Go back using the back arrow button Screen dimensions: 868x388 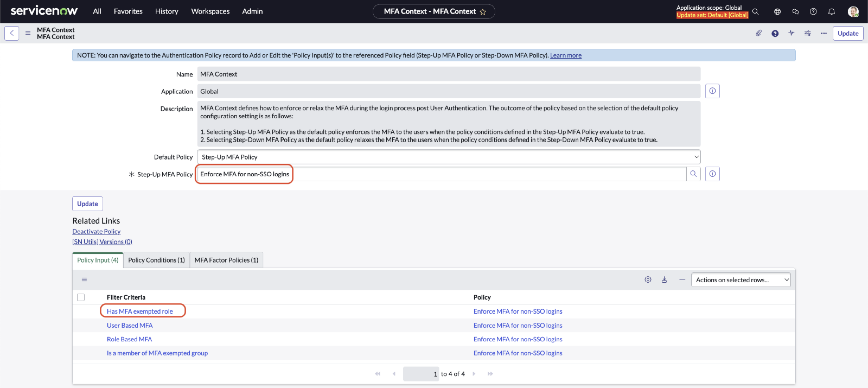click(12, 33)
